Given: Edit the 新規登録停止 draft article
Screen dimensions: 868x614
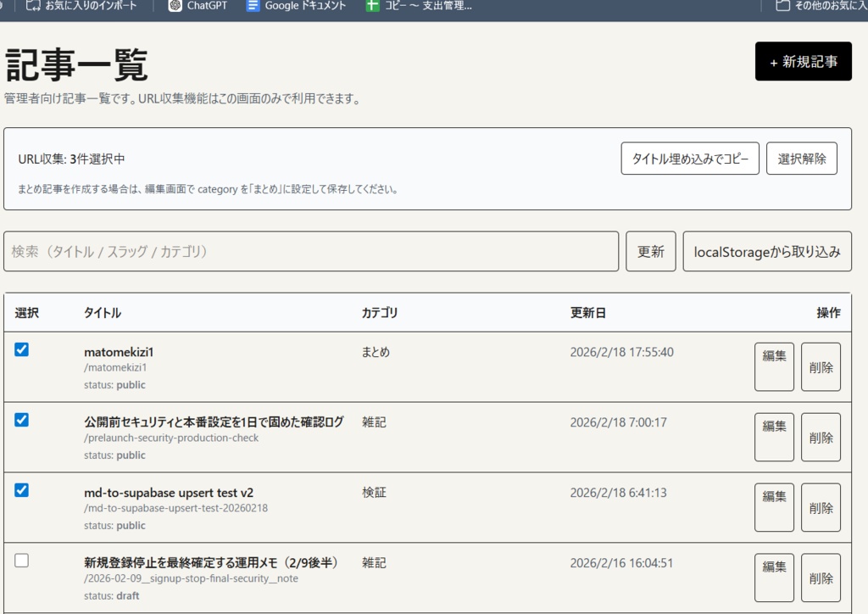Looking at the screenshot, I should coord(773,577).
